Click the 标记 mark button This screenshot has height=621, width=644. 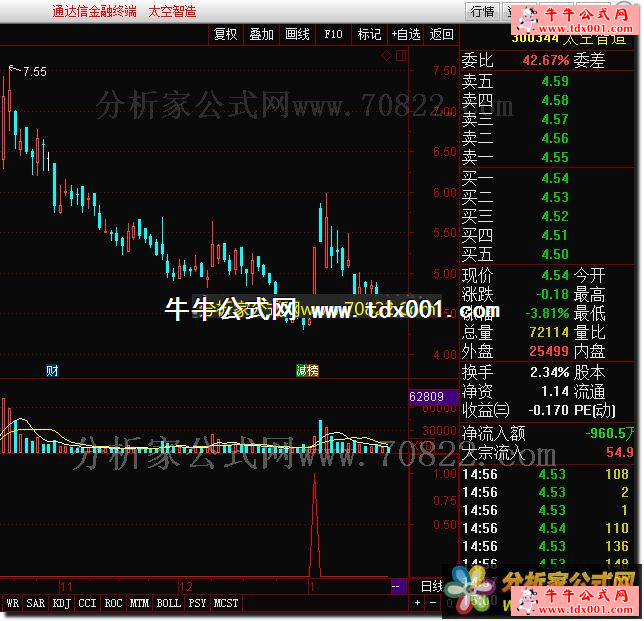369,34
